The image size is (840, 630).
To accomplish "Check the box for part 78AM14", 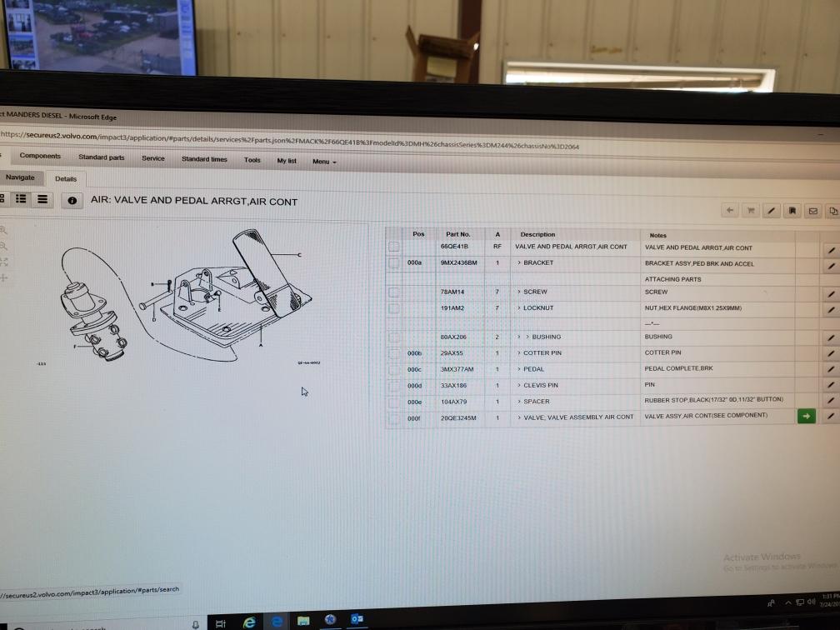I will pos(393,292).
